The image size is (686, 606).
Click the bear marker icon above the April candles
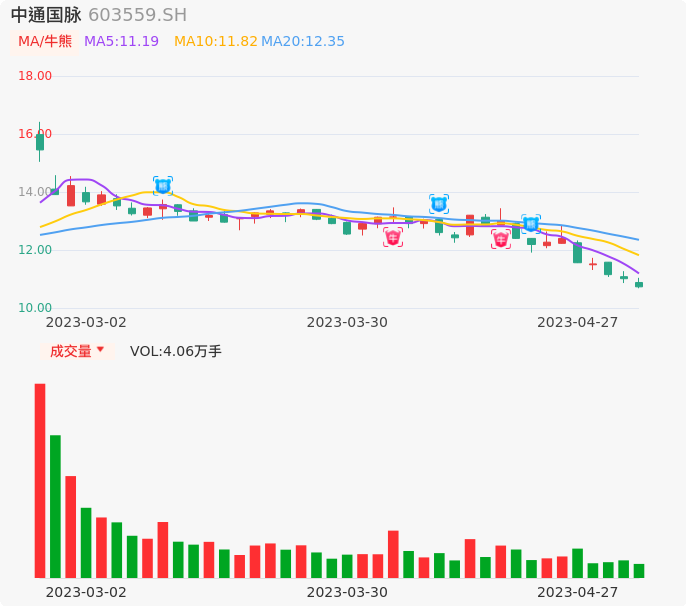439,204
